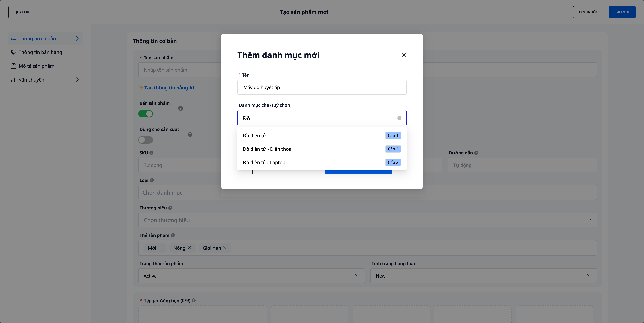The width and height of the screenshot is (644, 323).
Task: Open help tooltip for Dùng cho sản xuất
Action: 190,134
